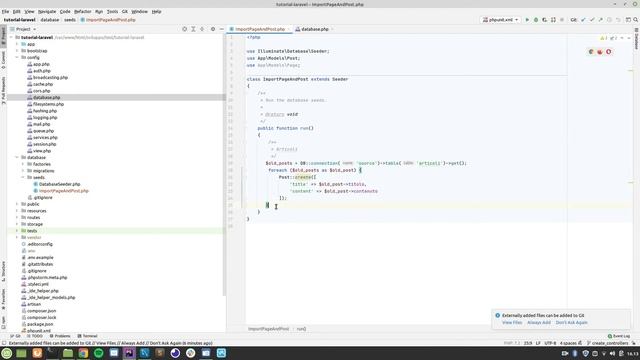Run the phpunit.xml configuration with play button

527,20
